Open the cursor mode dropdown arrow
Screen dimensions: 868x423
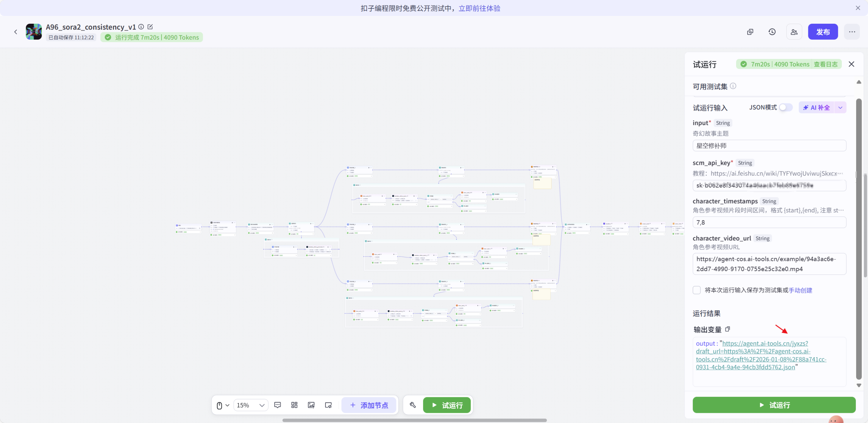[228, 405]
